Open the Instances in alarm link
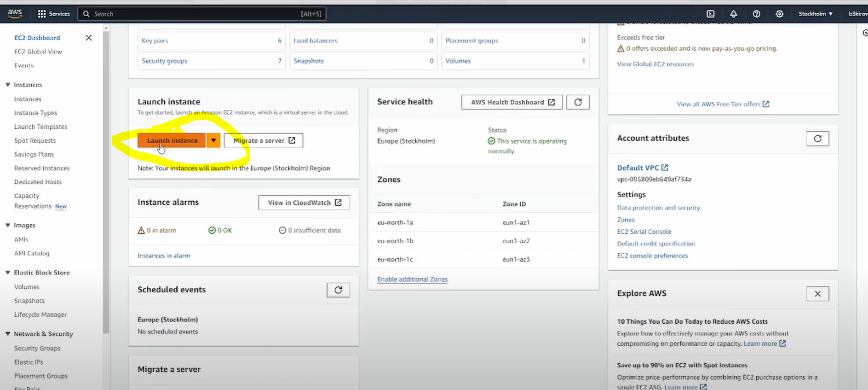 click(164, 256)
